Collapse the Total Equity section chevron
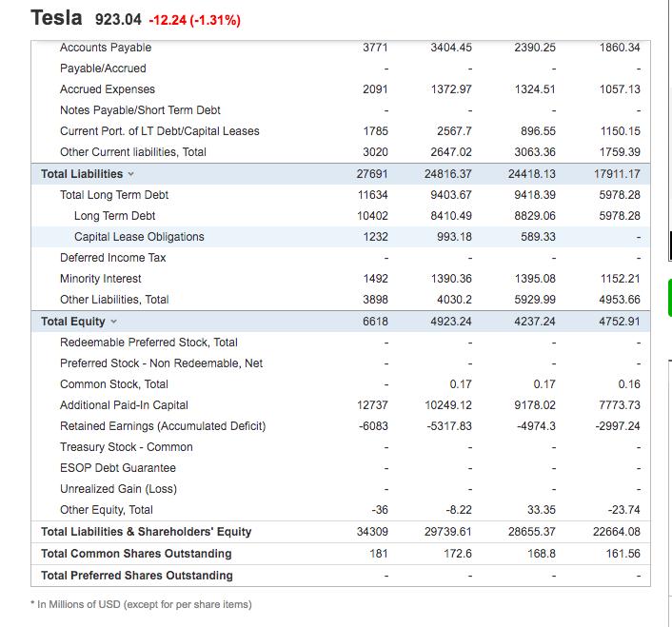The height and width of the screenshot is (627, 672). [x=113, y=322]
